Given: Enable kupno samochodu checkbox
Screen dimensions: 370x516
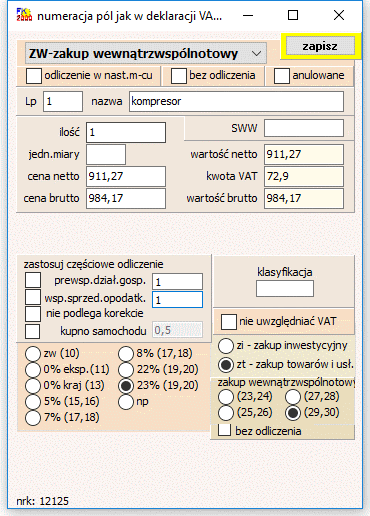Looking at the screenshot, I should click(x=33, y=331).
